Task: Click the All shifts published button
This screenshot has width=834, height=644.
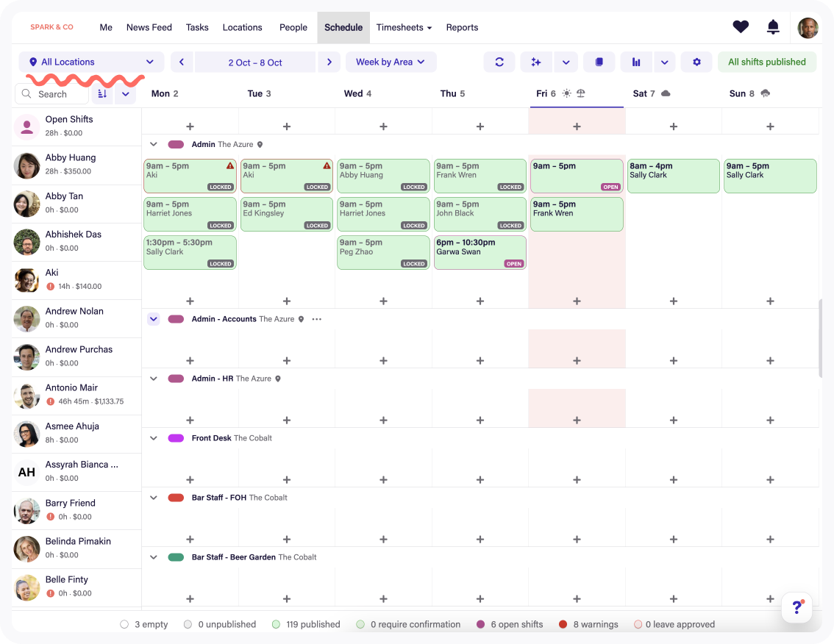Action: [766, 62]
